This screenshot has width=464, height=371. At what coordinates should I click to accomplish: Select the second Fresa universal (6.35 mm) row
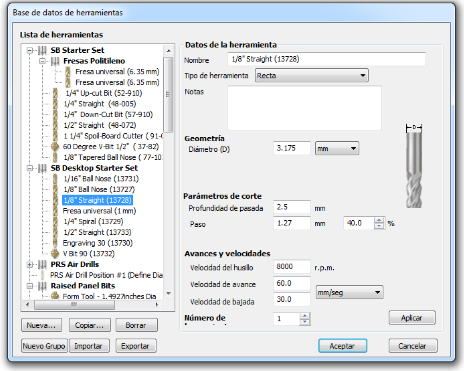click(117, 82)
